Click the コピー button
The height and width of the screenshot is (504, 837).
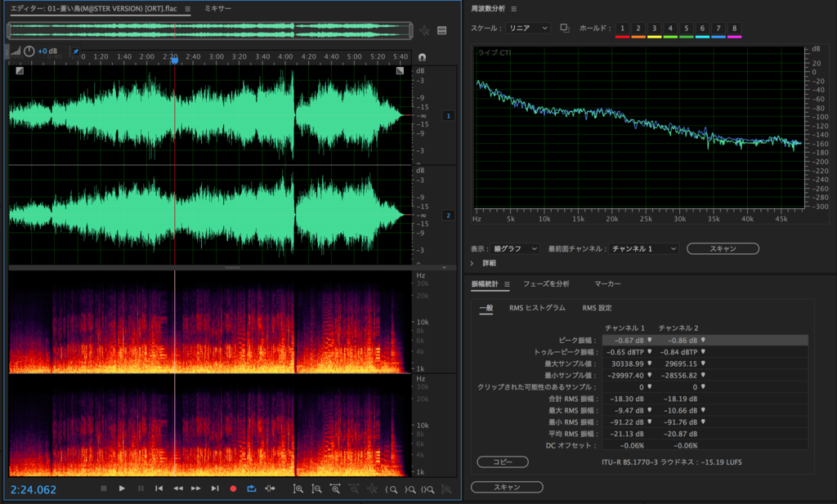tap(503, 462)
